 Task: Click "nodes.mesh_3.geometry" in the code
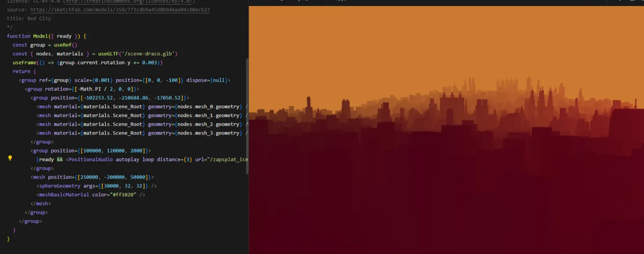[209, 133]
